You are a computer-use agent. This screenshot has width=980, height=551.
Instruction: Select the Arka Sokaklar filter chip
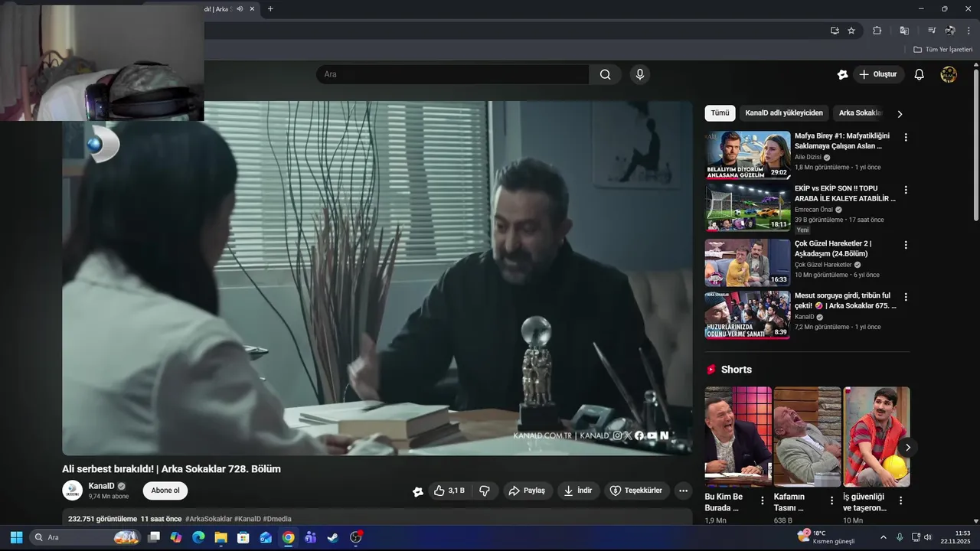[x=861, y=113]
